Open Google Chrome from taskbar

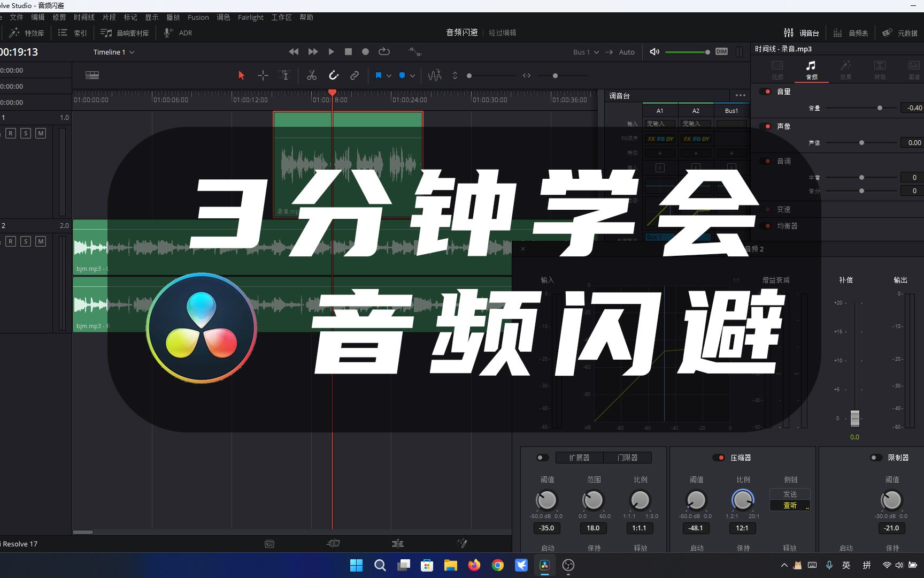[x=498, y=565]
